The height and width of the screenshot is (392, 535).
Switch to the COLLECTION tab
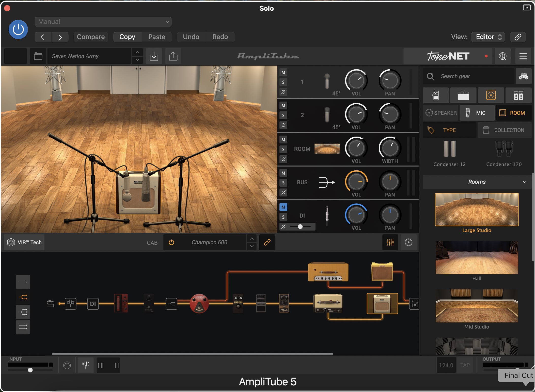point(504,130)
